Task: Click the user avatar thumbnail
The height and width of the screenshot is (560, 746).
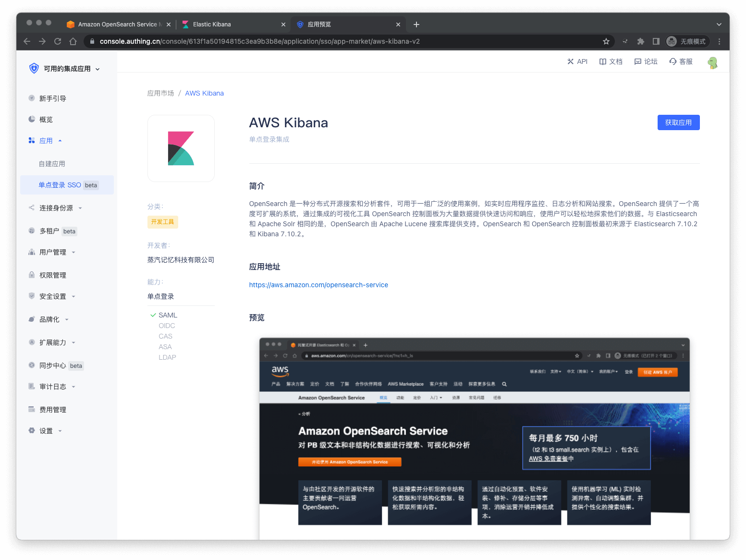Action: click(712, 62)
